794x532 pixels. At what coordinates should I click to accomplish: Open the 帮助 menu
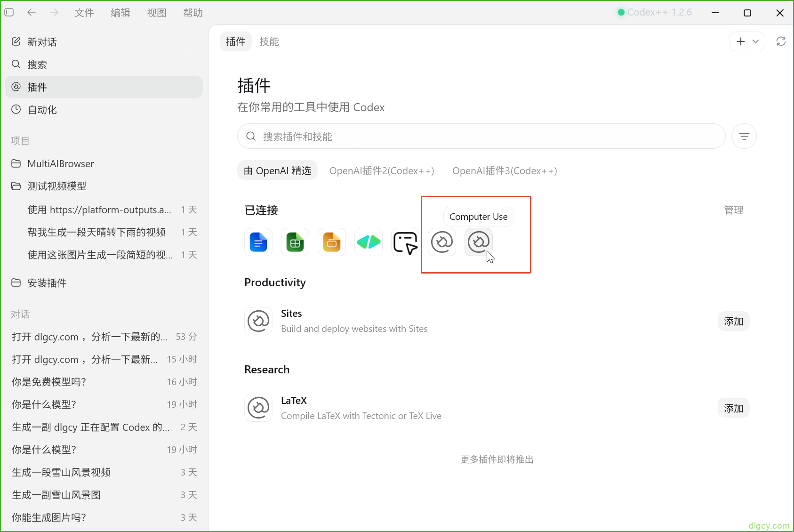[193, 13]
